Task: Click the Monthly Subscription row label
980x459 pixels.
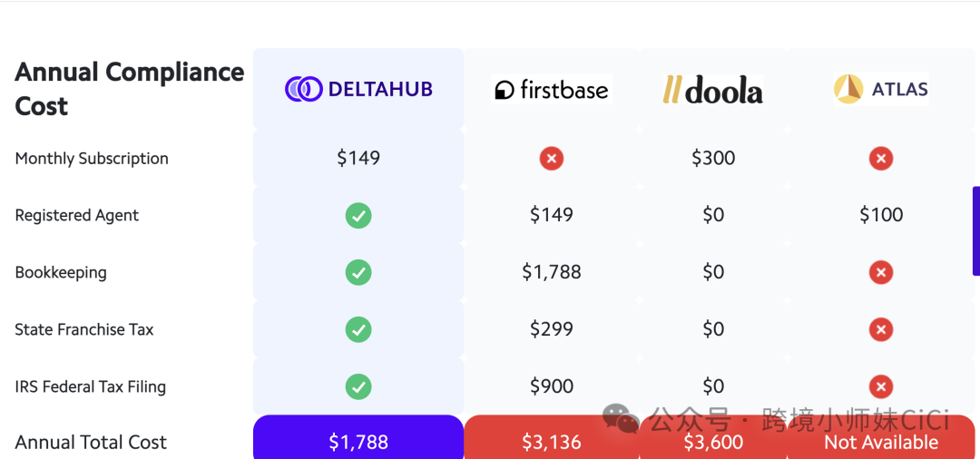Action: (x=92, y=159)
